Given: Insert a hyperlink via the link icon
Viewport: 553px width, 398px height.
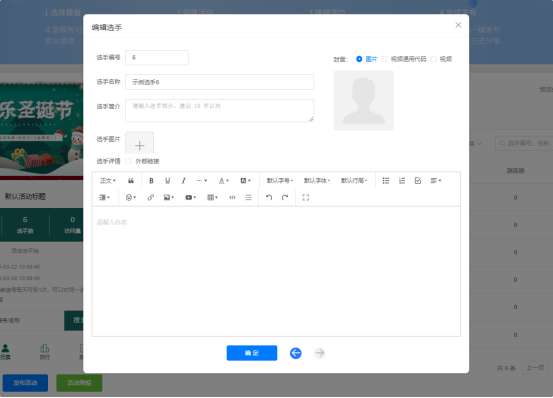Looking at the screenshot, I should (151, 197).
